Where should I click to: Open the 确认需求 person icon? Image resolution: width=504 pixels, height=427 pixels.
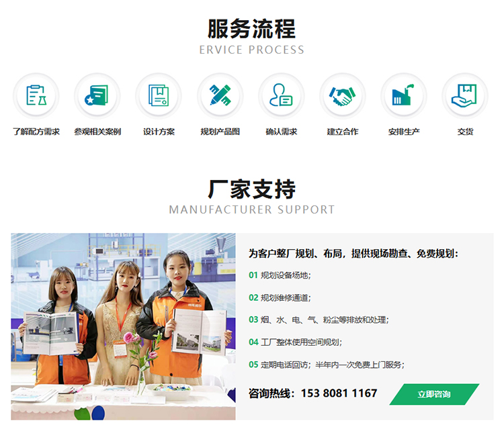point(281,95)
